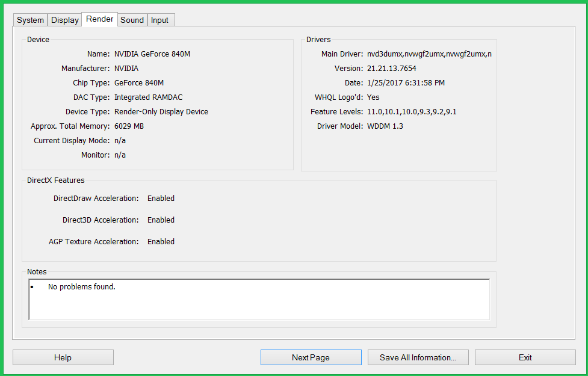Select the Render tab
This screenshot has height=376, width=588.
click(99, 19)
